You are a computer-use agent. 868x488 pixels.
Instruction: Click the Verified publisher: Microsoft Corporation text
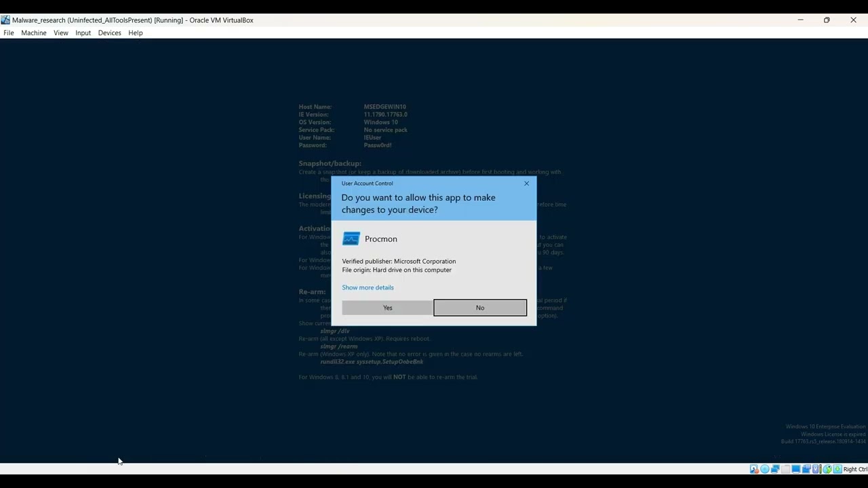click(x=399, y=261)
